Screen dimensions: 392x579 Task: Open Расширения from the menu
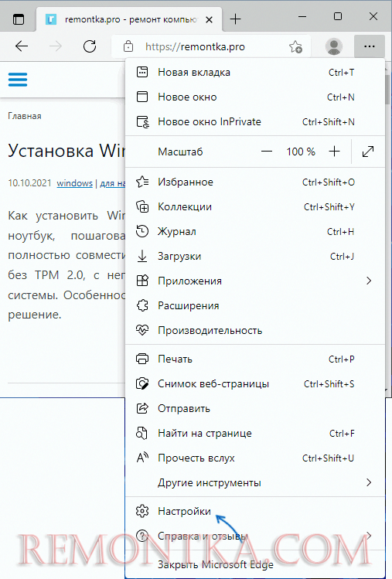(255, 306)
